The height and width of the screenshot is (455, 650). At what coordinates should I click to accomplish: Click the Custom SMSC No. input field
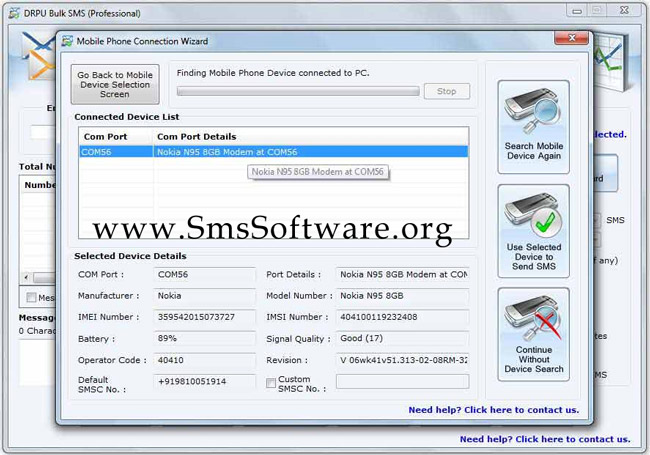point(403,382)
